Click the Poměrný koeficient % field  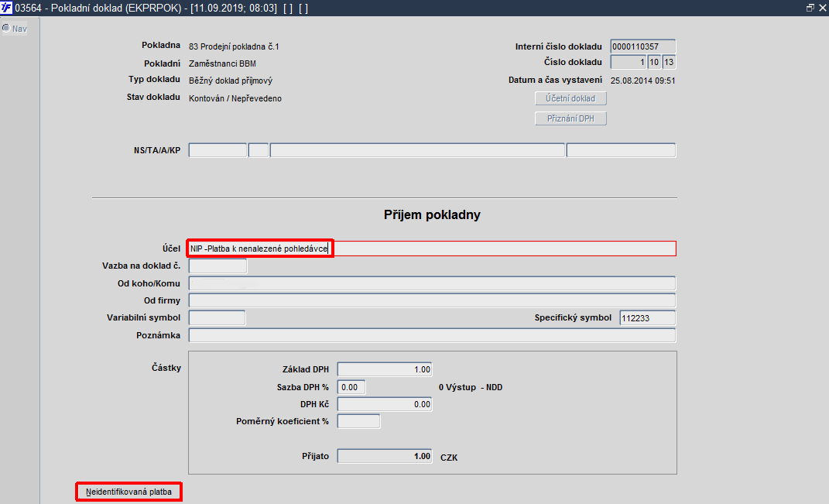point(358,421)
